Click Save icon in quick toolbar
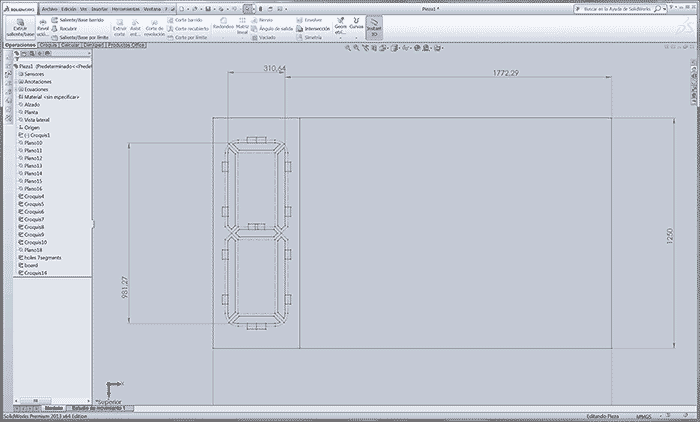The image size is (700, 422). pos(208,9)
